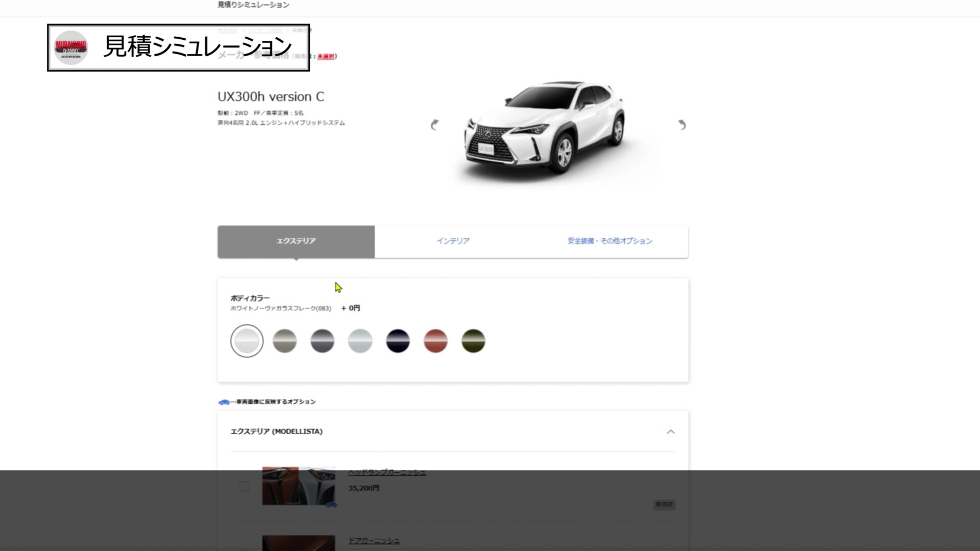The width and height of the screenshot is (980, 551).
Task: Collapse the エクステリア (MODELLISTA) section
Action: [x=671, y=432]
